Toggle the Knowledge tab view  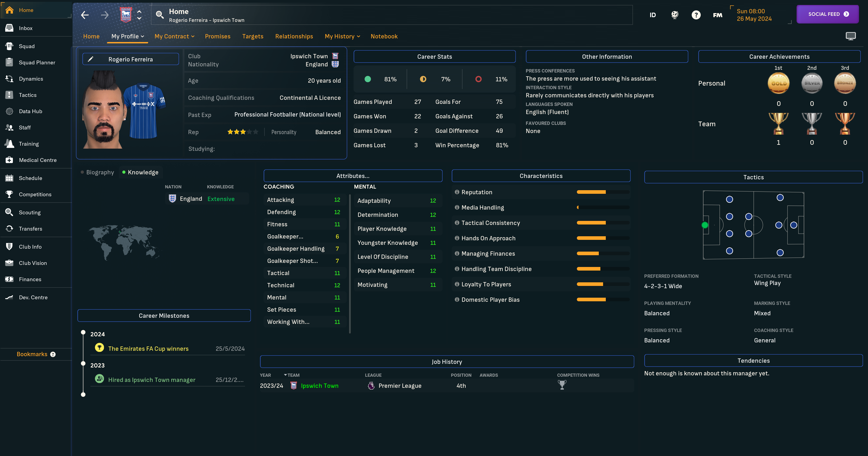coord(142,172)
